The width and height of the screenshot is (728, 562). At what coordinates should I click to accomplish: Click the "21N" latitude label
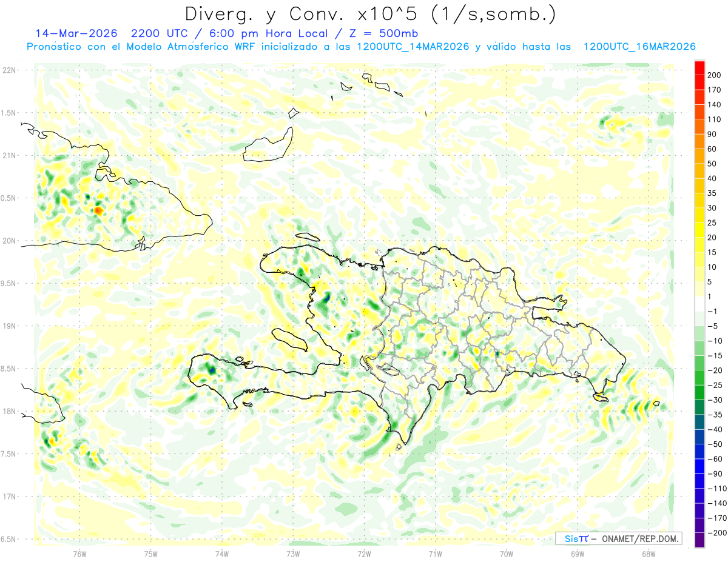pos(8,155)
